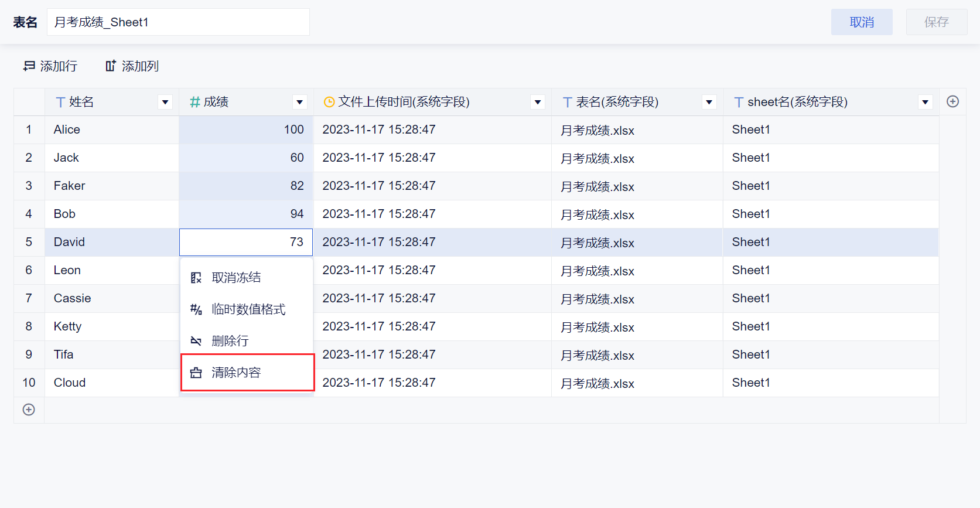Select the name cell David

click(x=112, y=242)
